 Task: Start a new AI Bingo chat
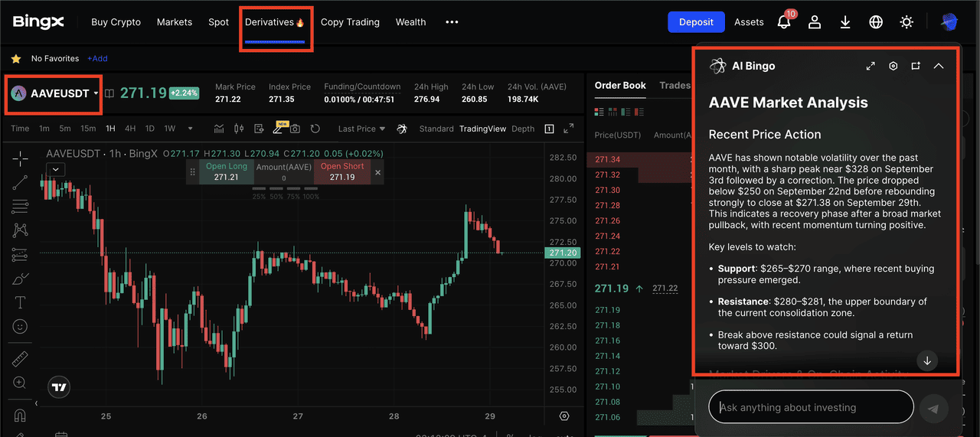click(x=916, y=67)
